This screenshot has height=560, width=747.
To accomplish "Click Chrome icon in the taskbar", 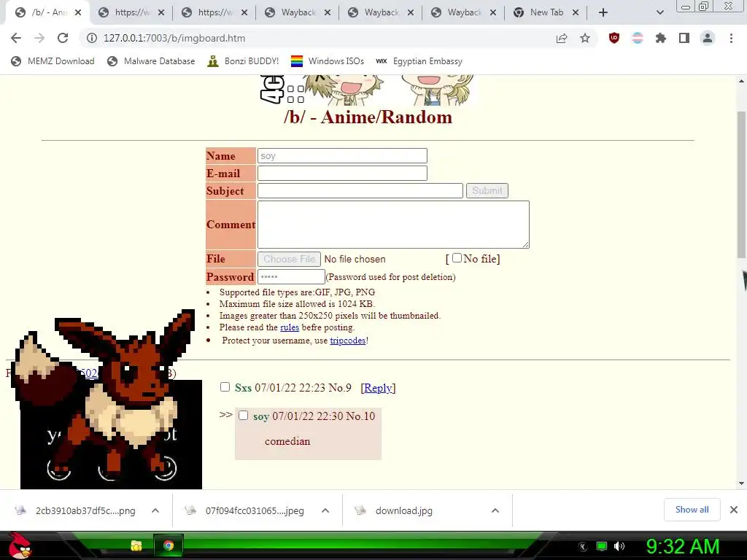I will (169, 545).
